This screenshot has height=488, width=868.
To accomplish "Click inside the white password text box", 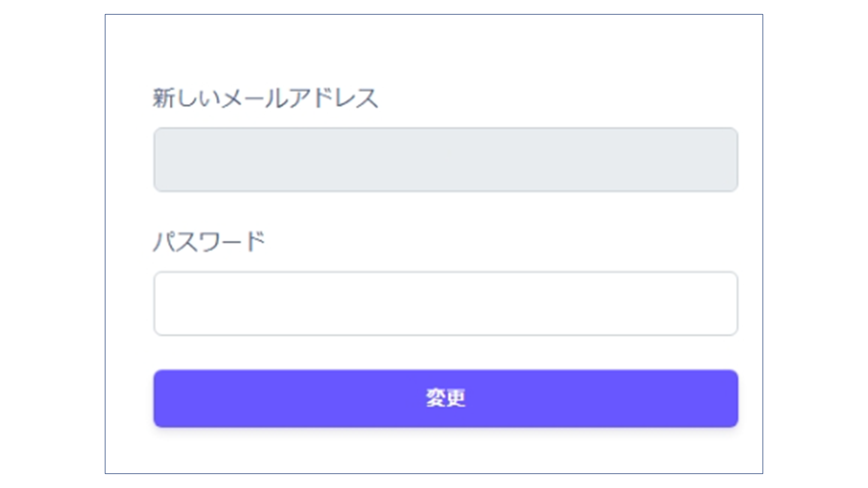I will (445, 303).
